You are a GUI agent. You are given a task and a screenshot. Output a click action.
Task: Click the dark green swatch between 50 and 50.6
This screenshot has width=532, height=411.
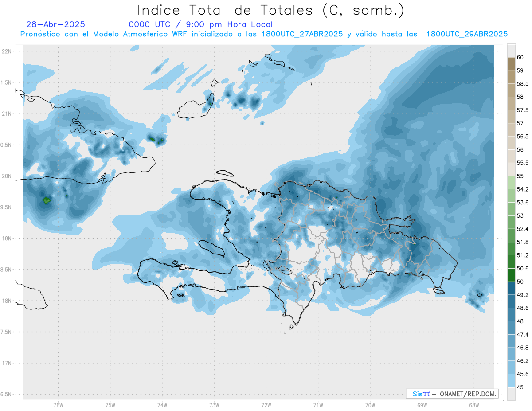(511, 275)
